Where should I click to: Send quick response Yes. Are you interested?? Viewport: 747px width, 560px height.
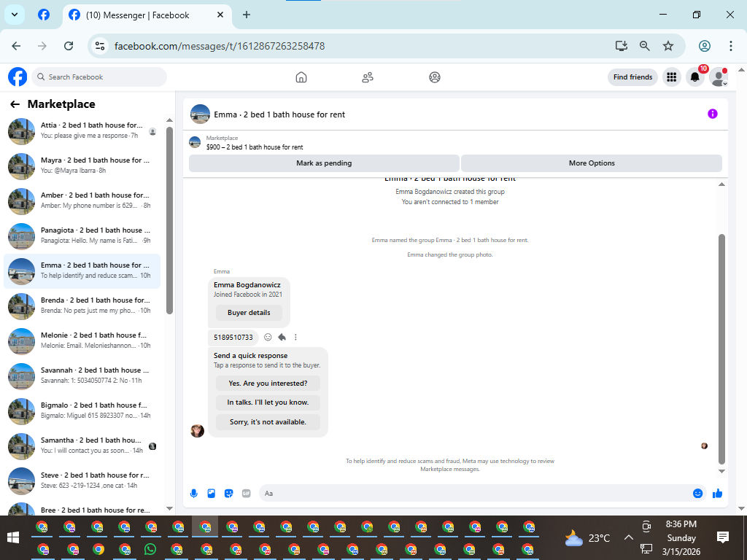268,384
